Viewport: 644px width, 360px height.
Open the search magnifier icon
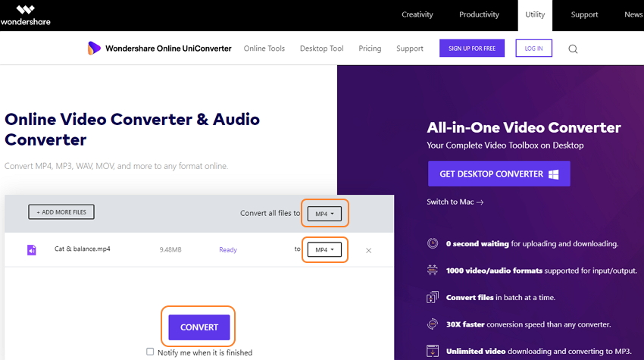coord(573,49)
